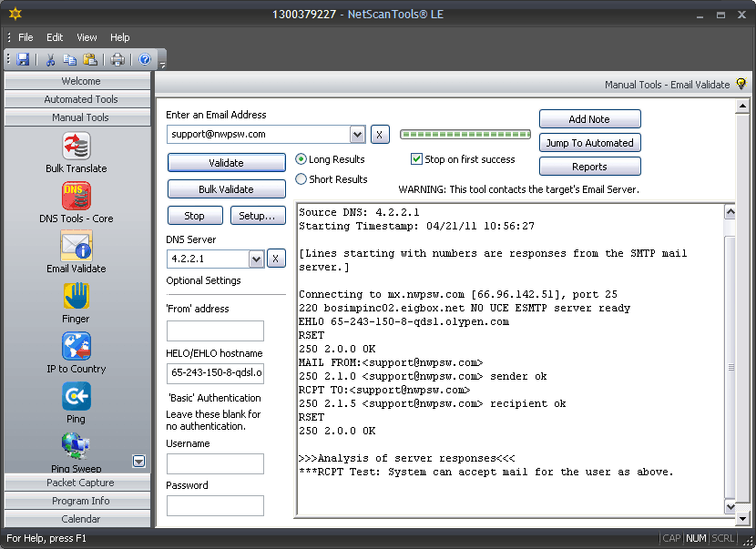Open the toolbar options overflow arrow
756x549 pixels.
162,65
